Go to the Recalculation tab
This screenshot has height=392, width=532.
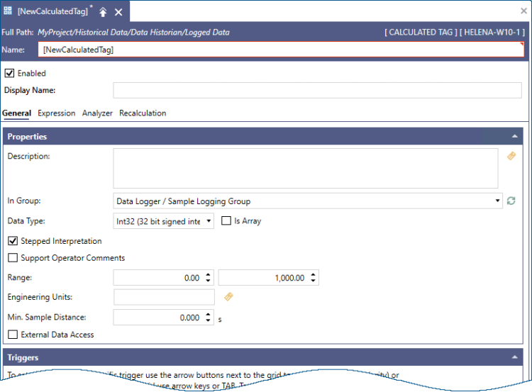point(143,113)
